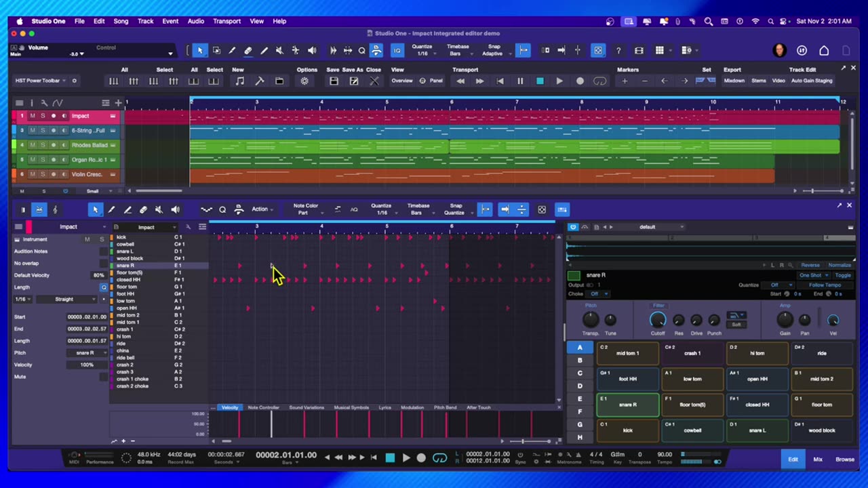
Task: Open the Options gear icon
Action: click(304, 81)
